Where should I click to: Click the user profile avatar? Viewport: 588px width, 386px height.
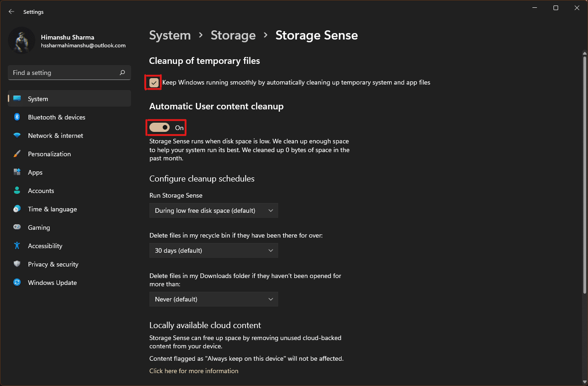click(x=22, y=40)
